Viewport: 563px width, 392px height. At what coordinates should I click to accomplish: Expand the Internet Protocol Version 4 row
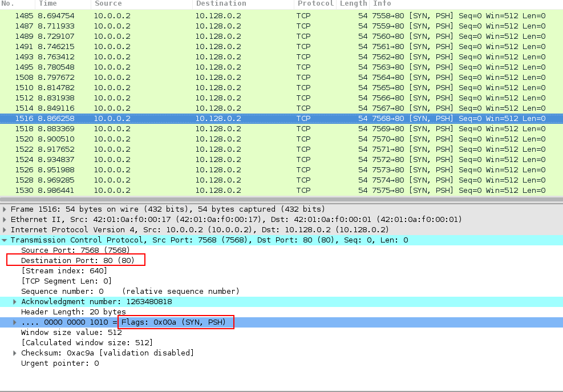tap(5, 229)
